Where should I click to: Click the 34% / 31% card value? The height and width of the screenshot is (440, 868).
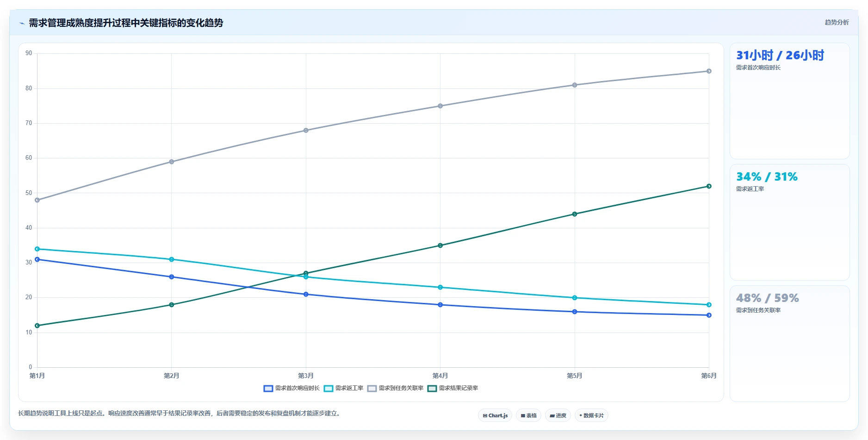coord(767,176)
